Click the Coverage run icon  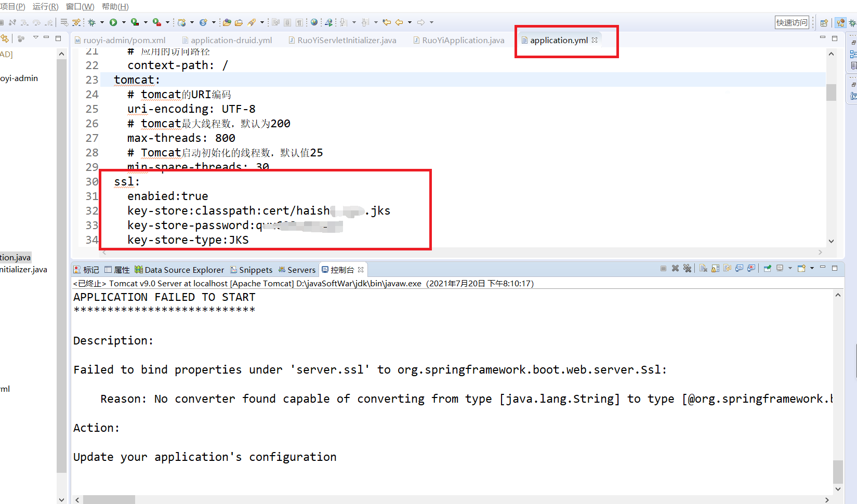point(135,22)
